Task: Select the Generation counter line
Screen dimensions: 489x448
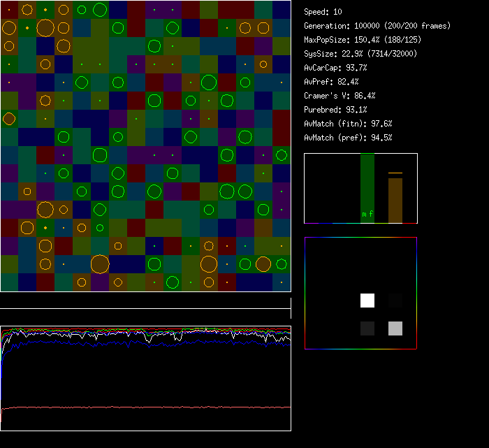Action: click(377, 26)
